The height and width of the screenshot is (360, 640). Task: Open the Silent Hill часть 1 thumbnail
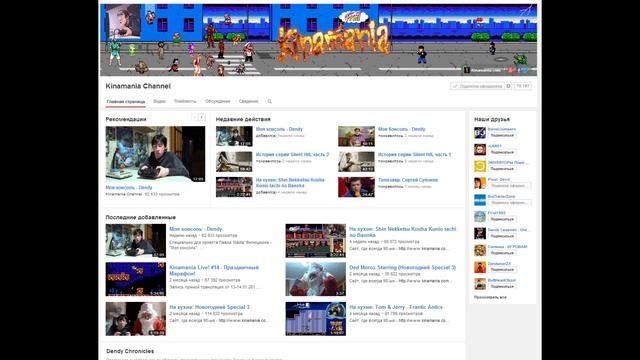point(356,162)
